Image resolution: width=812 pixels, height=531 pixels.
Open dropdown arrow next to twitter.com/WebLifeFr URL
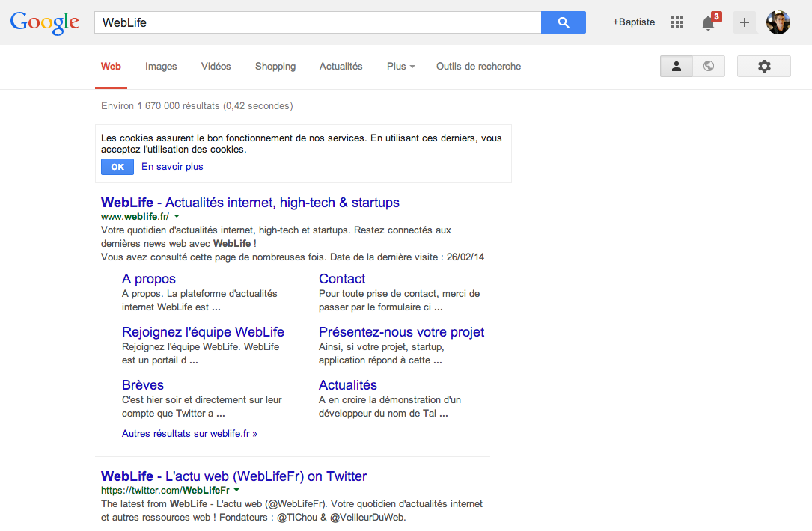pyautogui.click(x=236, y=490)
